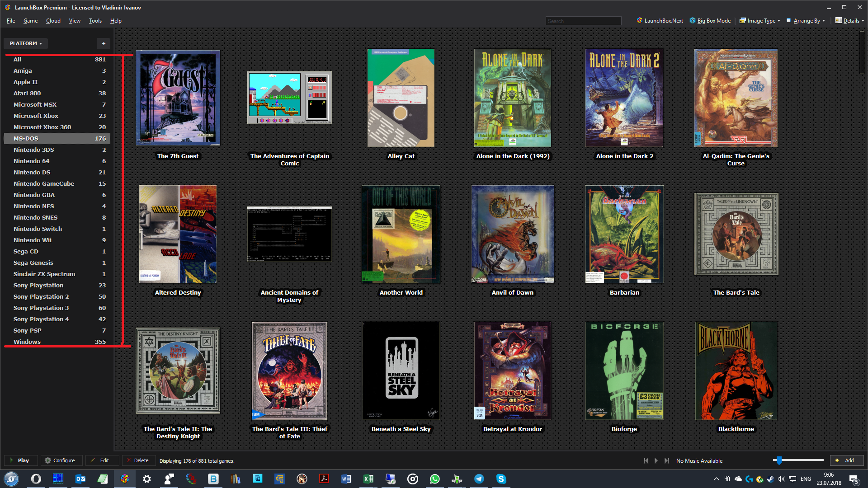
Task: Select the Sinclair ZX Spectrum platform
Action: [57, 274]
